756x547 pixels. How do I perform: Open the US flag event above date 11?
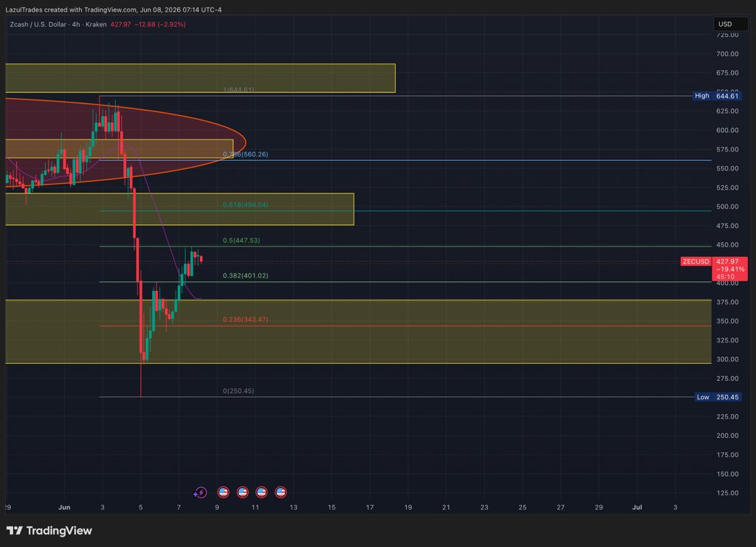pyautogui.click(x=261, y=492)
